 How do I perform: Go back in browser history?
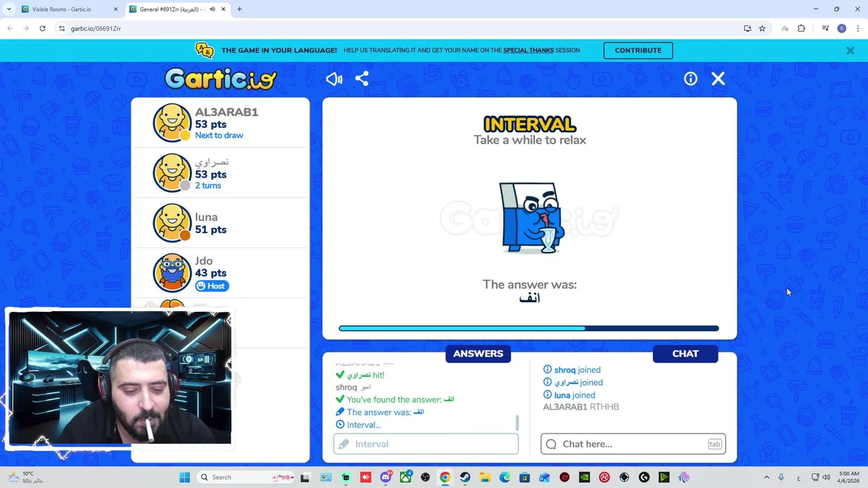click(9, 28)
